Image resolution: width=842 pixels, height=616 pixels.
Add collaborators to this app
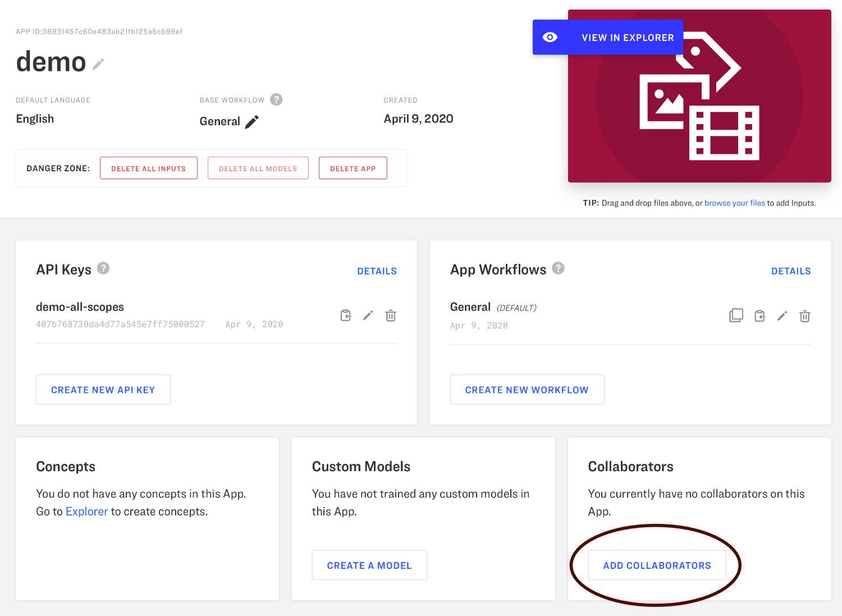click(x=657, y=565)
